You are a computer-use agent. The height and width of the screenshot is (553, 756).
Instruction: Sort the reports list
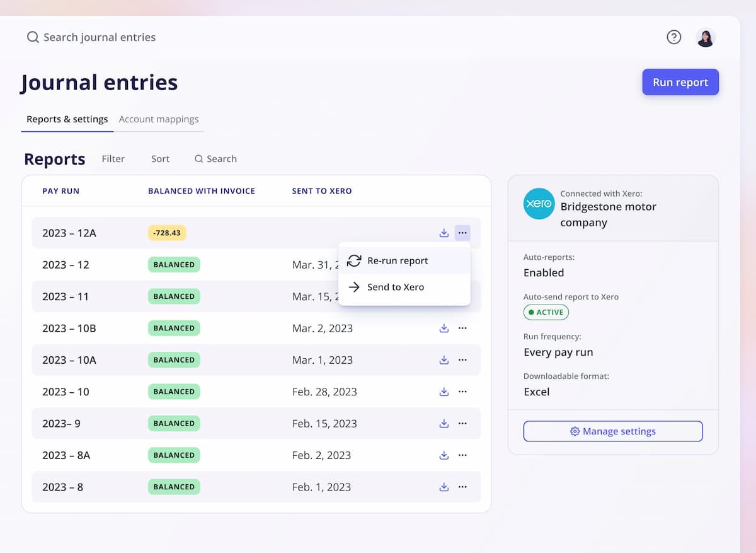pyautogui.click(x=160, y=159)
